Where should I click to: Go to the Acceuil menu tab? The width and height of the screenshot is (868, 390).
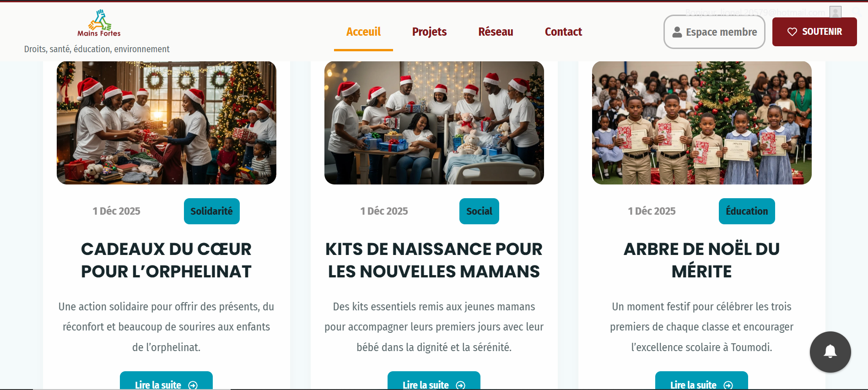click(x=363, y=32)
